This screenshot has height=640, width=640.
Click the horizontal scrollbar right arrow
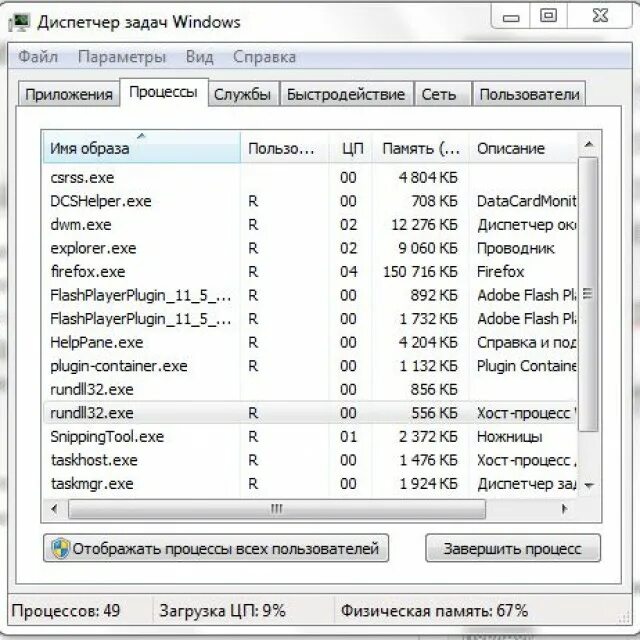pyautogui.click(x=564, y=509)
